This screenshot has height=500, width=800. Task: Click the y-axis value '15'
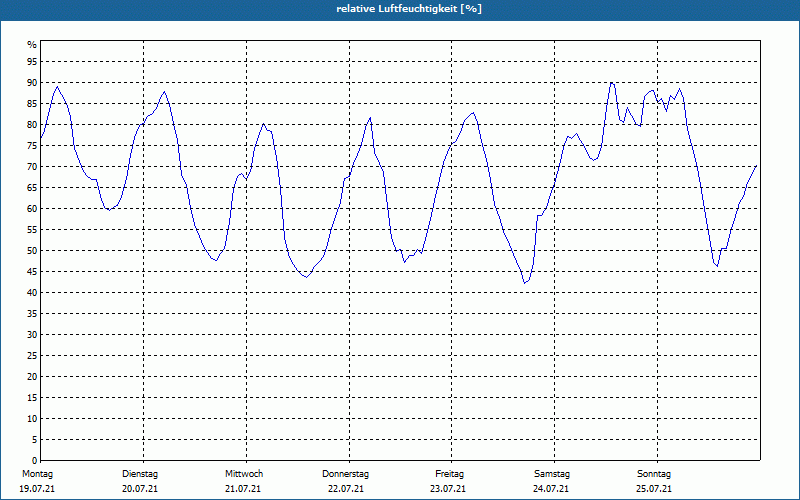(x=32, y=398)
